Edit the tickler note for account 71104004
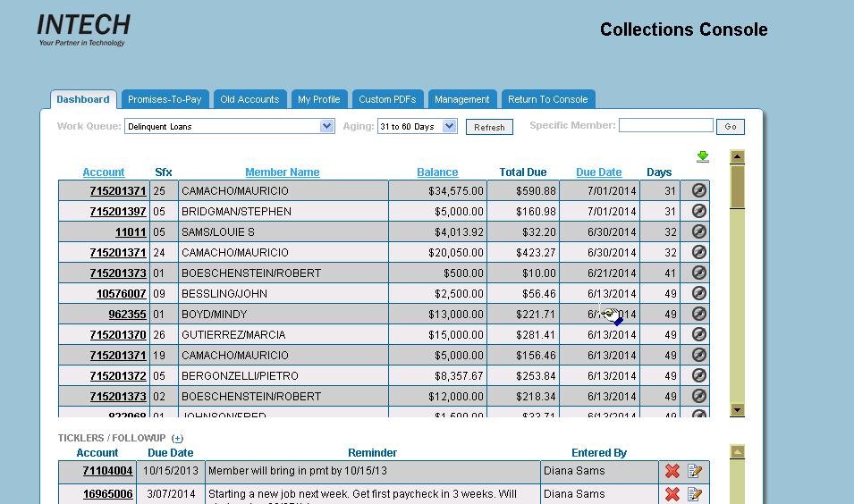The width and height of the screenshot is (854, 504). 694,471
